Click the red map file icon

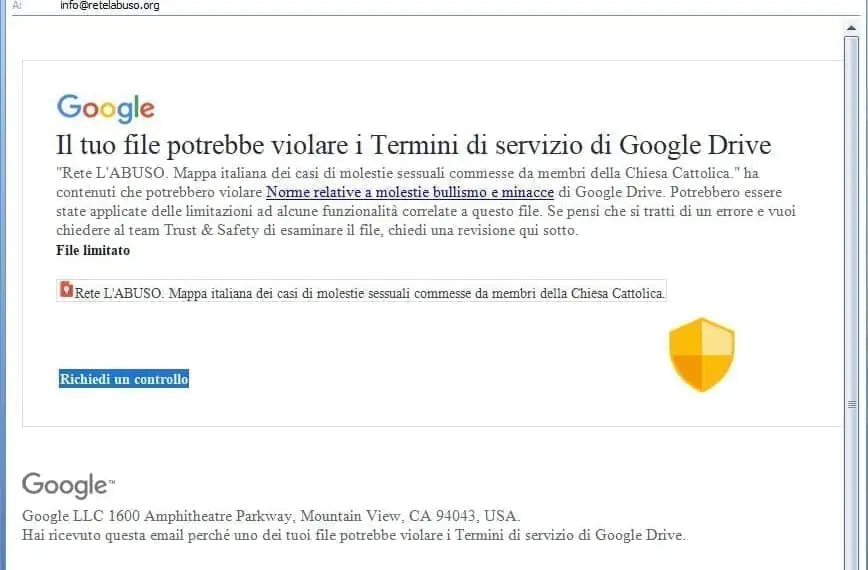pos(66,289)
